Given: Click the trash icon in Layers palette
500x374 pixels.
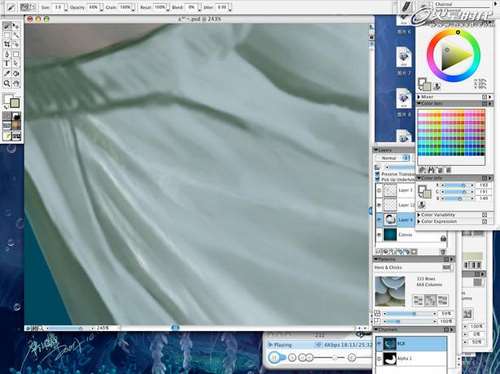Looking at the screenshot, I should click(x=443, y=252).
